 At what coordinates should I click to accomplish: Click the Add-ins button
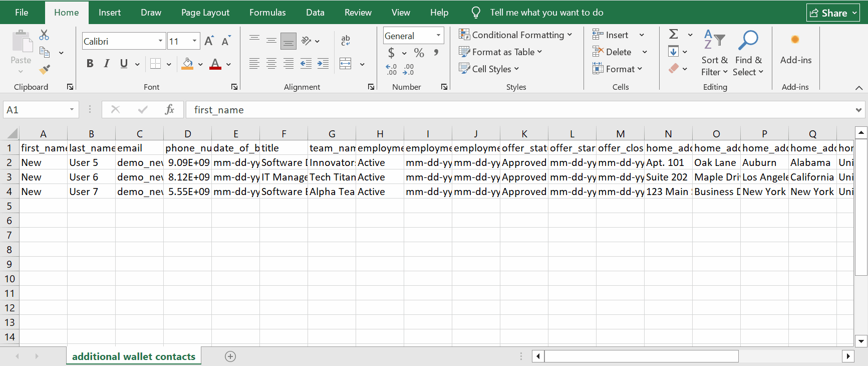point(795,49)
